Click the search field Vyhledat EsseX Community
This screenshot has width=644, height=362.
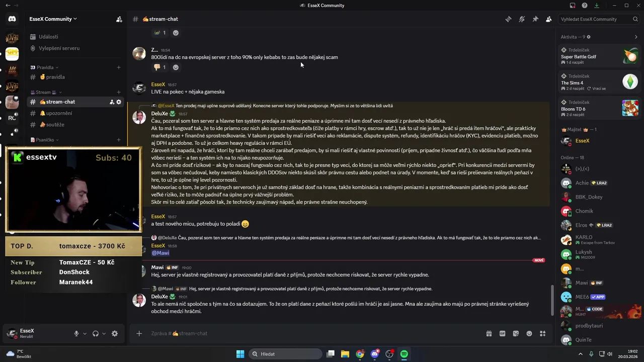click(x=599, y=19)
